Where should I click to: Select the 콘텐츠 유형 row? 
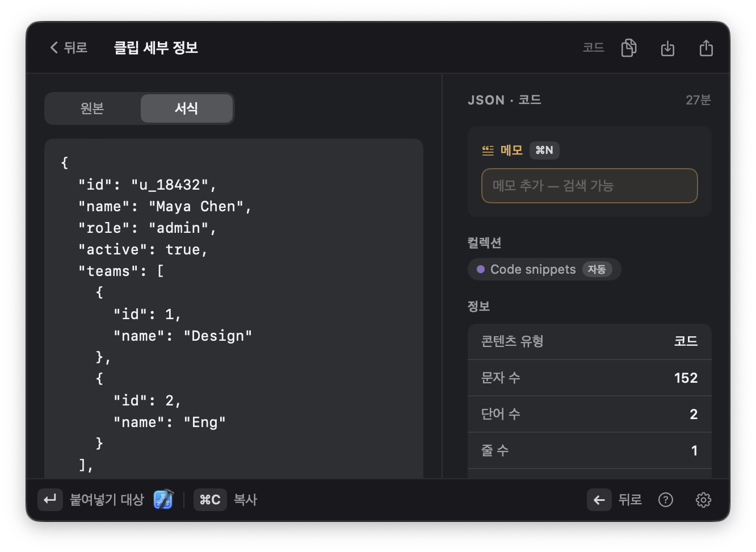(x=589, y=341)
